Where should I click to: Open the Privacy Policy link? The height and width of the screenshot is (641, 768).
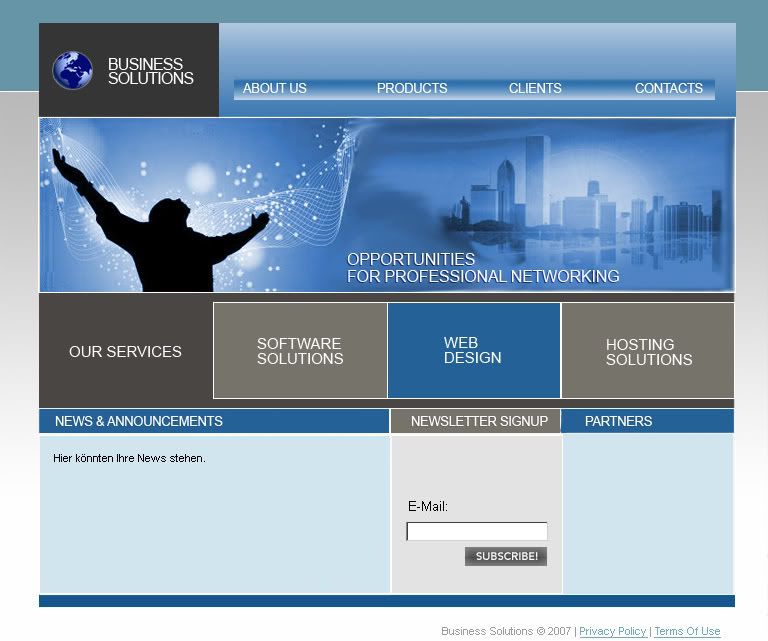(x=612, y=632)
